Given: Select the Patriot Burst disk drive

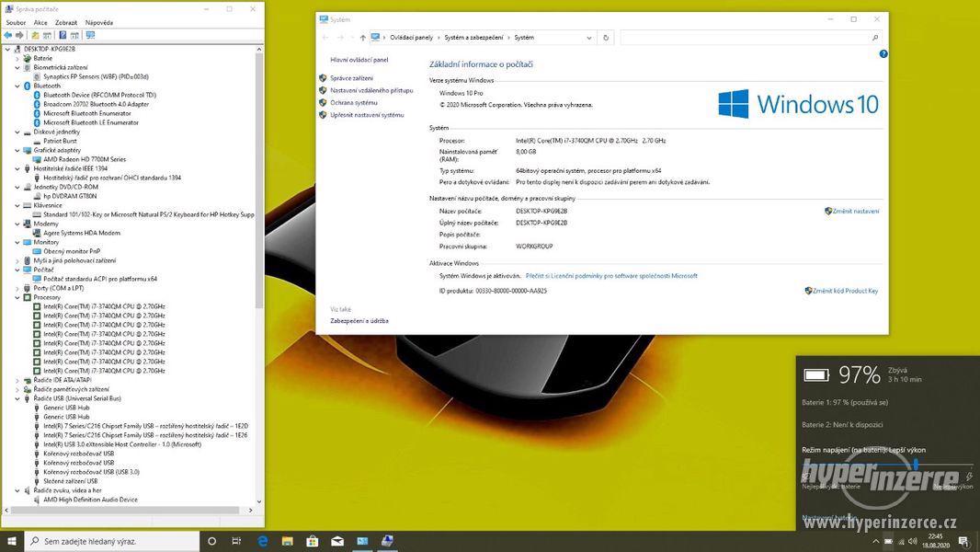Looking at the screenshot, I should [60, 142].
